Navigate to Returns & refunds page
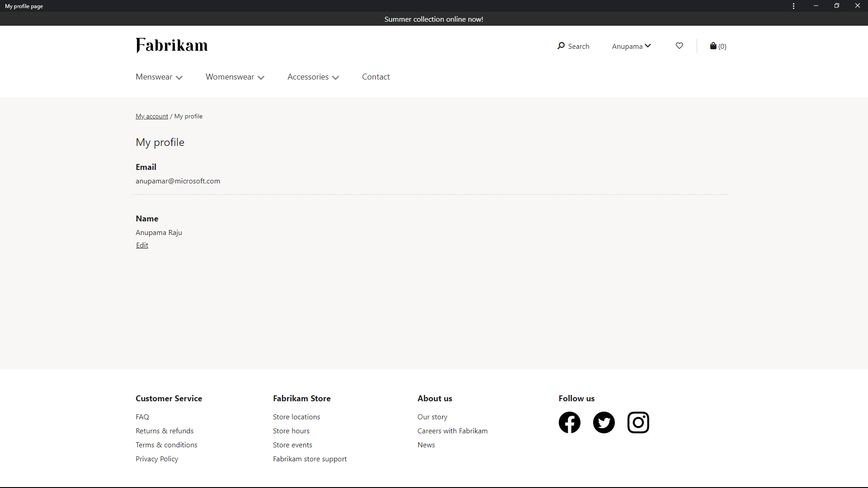868x488 pixels. point(164,430)
